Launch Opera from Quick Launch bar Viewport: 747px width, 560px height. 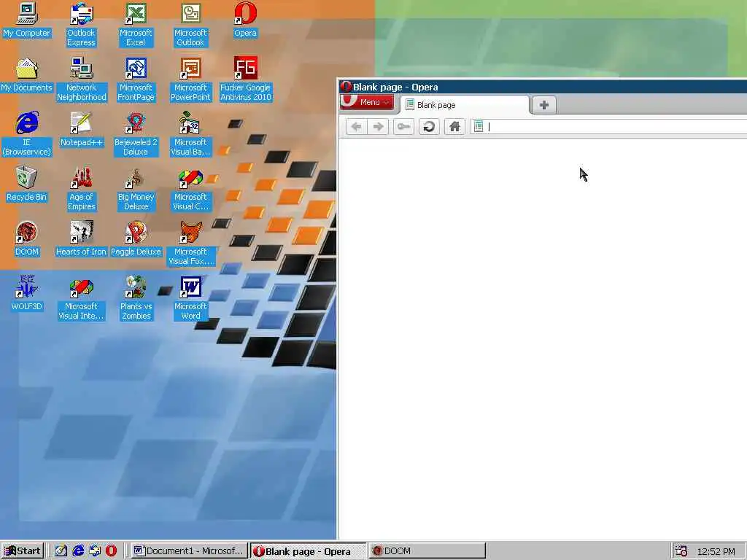coord(111,551)
